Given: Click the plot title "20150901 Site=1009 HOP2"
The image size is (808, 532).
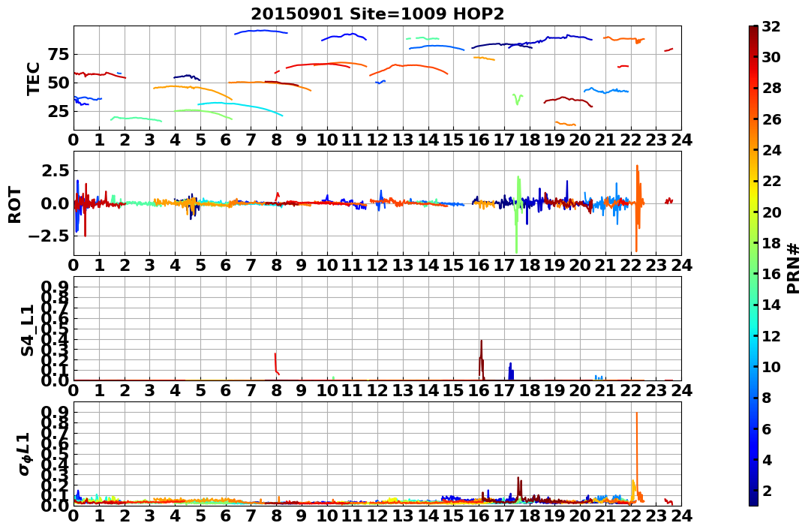Looking at the screenshot, I should pyautogui.click(x=377, y=14).
